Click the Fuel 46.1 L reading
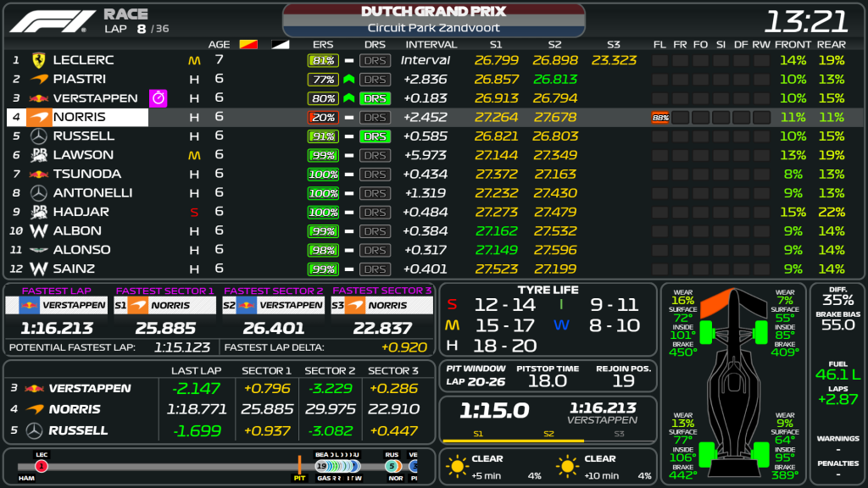The height and width of the screenshot is (488, 868). [837, 374]
